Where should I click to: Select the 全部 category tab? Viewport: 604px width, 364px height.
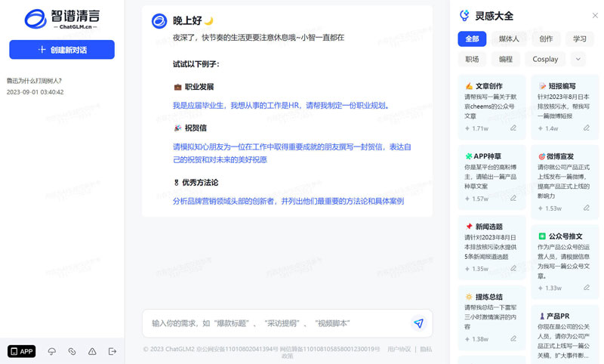click(x=472, y=39)
